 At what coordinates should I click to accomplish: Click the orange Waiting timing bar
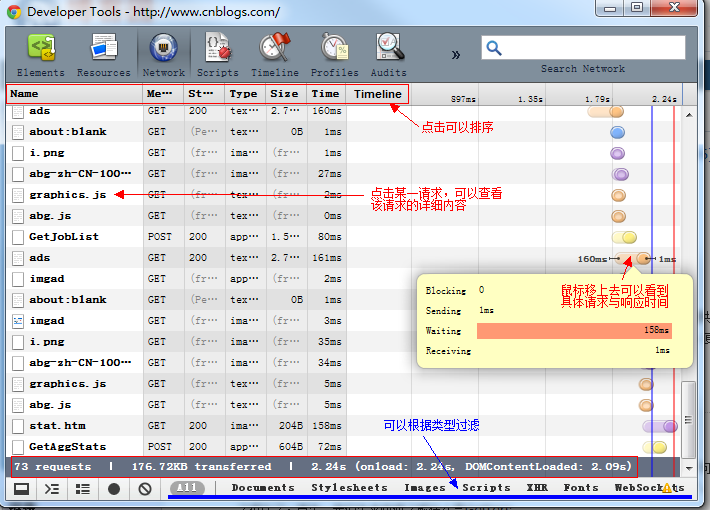tap(573, 331)
